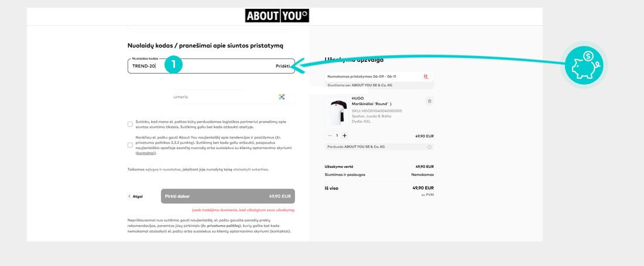
Task: Click the piggy bank savings icon
Action: pyautogui.click(x=584, y=65)
